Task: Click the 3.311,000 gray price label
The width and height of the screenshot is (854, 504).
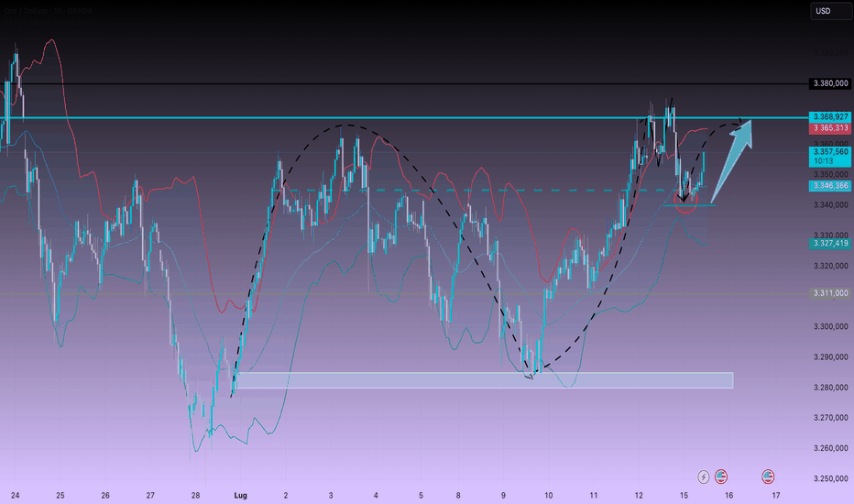Action: pyautogui.click(x=830, y=293)
